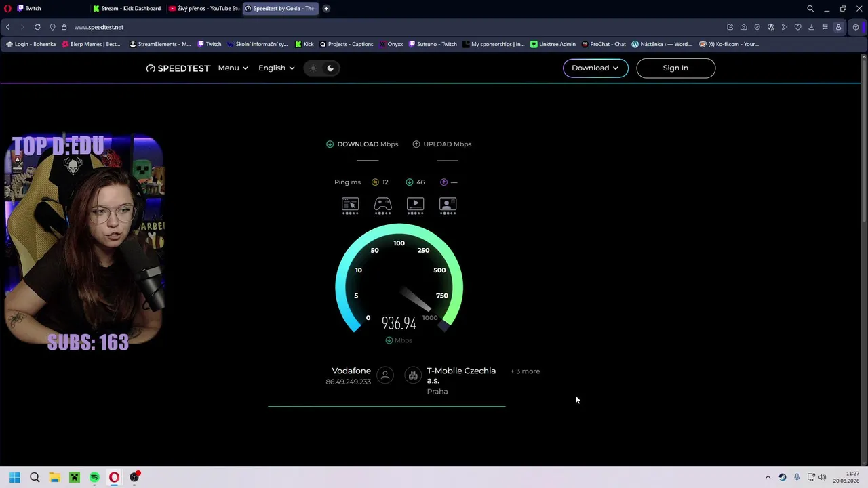This screenshot has width=868, height=488.
Task: Click the speed gauge dial
Action: pyautogui.click(x=399, y=279)
